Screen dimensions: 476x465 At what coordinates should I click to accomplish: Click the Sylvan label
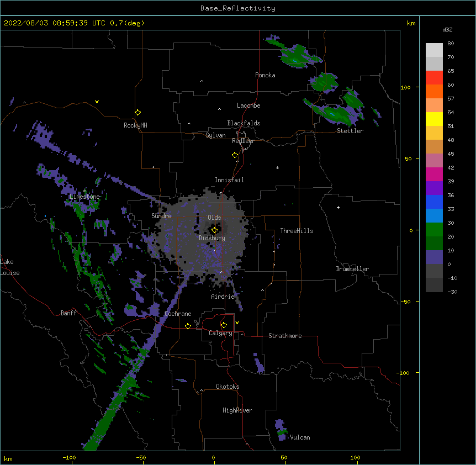point(215,135)
